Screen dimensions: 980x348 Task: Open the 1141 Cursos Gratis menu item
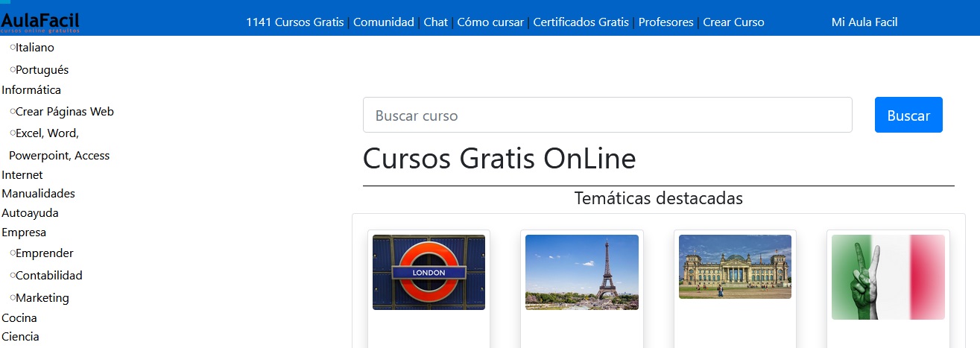pos(295,22)
